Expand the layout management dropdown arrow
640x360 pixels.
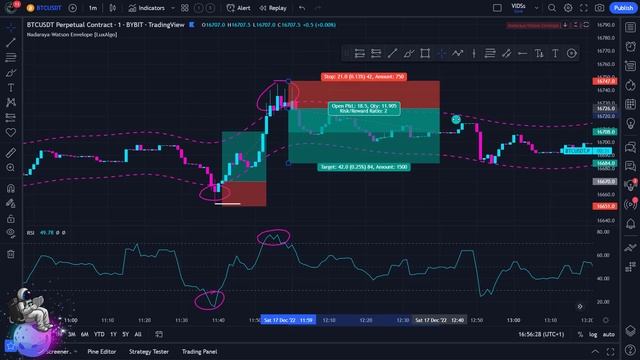pos(536,8)
